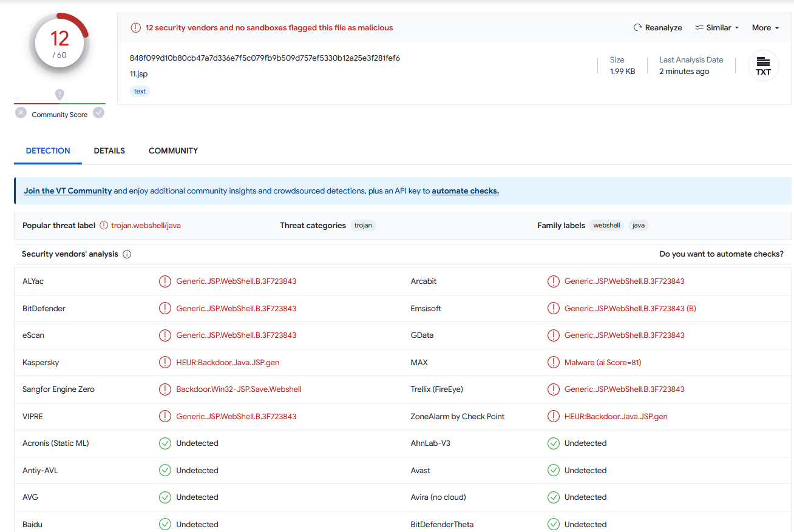Click the Backdoor.Win32-JSP.Save.Webshell result
This screenshot has width=794, height=532.
(x=239, y=389)
